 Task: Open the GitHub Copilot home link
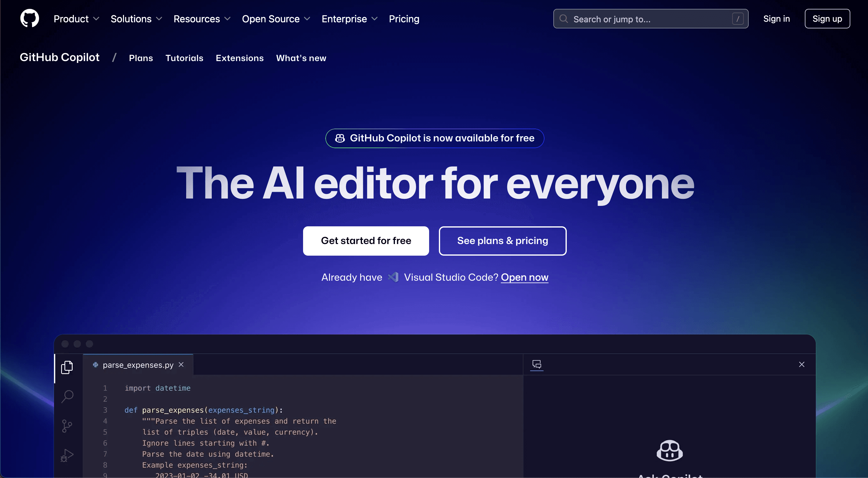(60, 57)
